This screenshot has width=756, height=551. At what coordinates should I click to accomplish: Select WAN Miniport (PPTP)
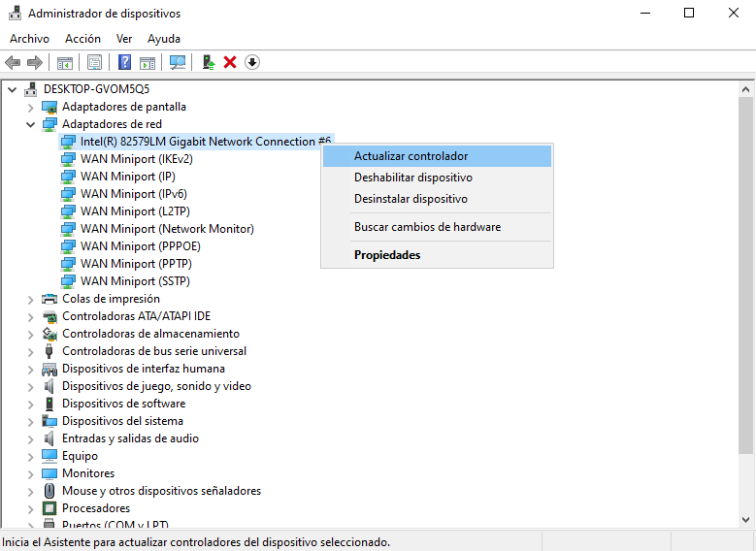136,264
